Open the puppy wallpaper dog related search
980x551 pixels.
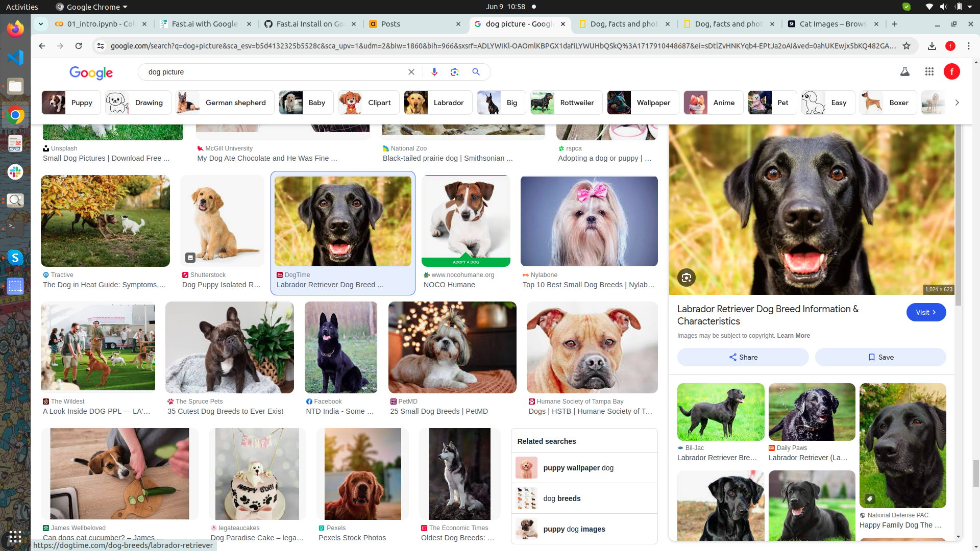[x=578, y=467]
